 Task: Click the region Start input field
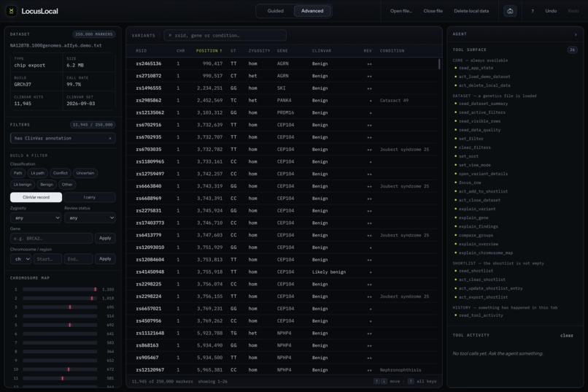47,259
